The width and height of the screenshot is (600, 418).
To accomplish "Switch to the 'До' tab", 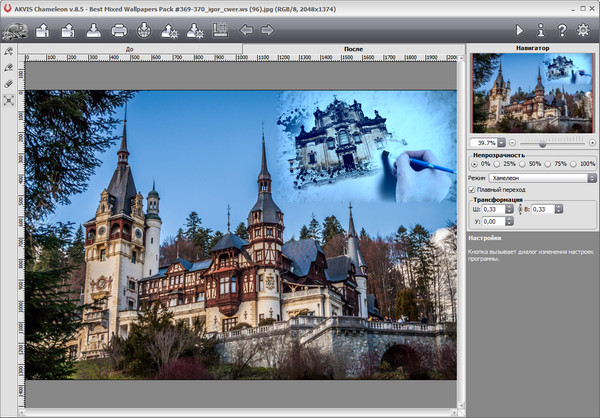I will (x=130, y=48).
